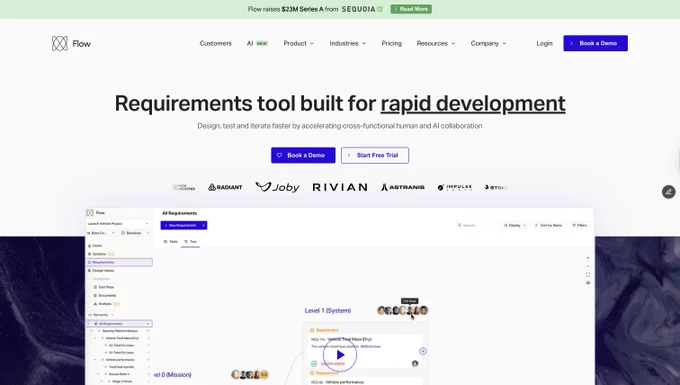Open the AI nav item marked NEW
This screenshot has height=385, width=680.
(258, 43)
